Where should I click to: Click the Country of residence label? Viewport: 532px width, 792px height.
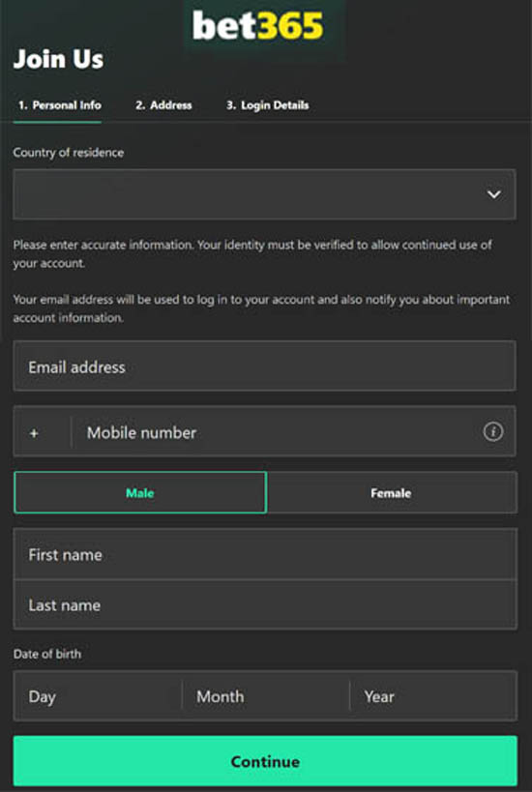(x=69, y=153)
